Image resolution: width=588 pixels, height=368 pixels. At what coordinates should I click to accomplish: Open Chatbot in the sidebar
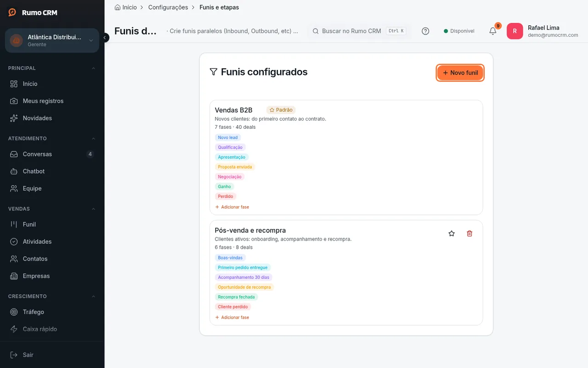[52, 171]
